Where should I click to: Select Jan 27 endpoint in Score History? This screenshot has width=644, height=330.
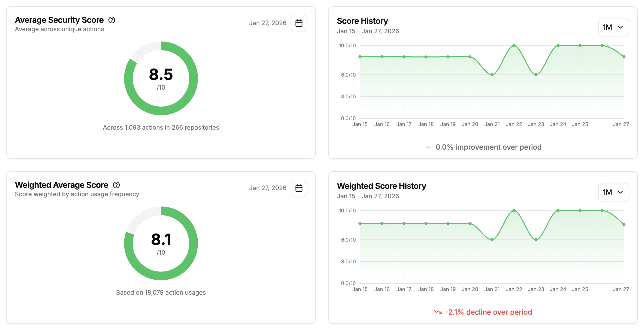pos(624,57)
